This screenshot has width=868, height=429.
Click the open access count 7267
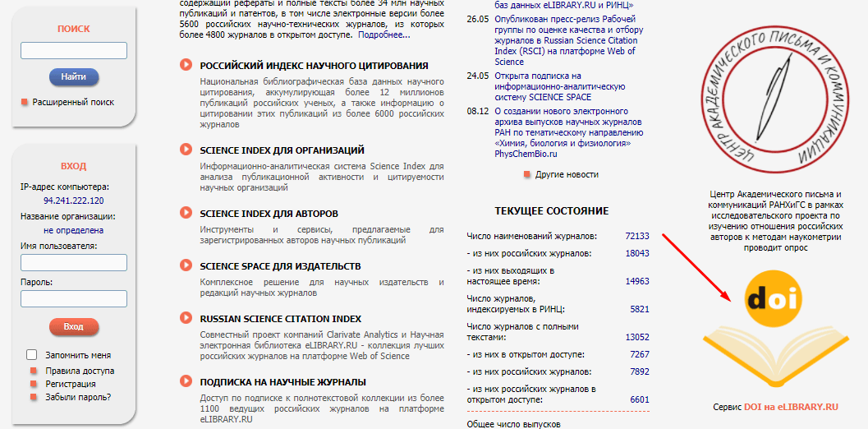pyautogui.click(x=640, y=354)
